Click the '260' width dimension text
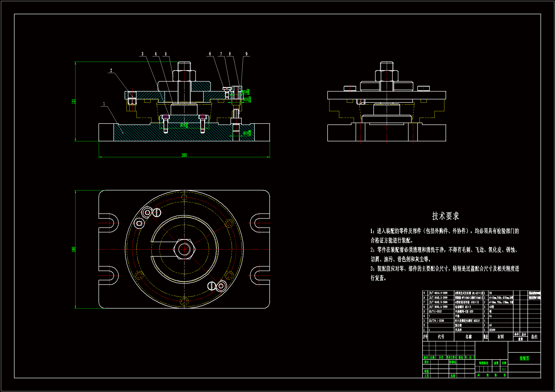This screenshot has width=555, height=392. point(184,155)
